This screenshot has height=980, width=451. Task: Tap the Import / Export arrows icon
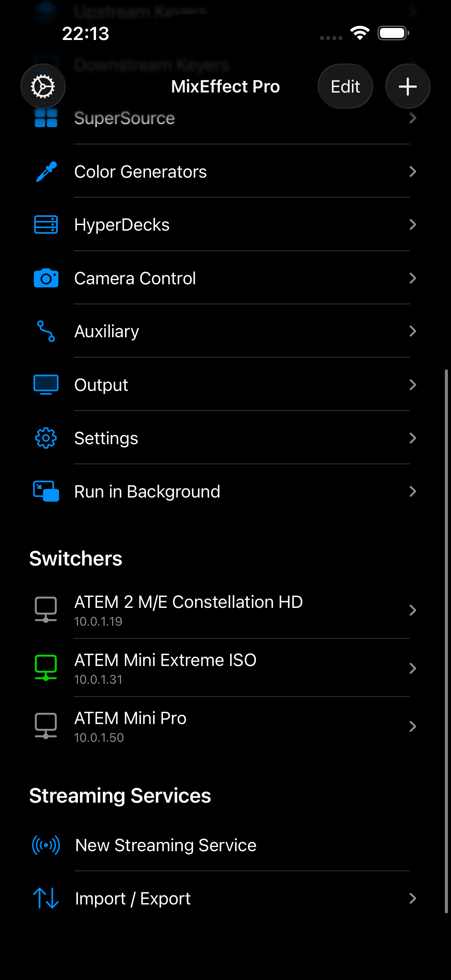(46, 898)
